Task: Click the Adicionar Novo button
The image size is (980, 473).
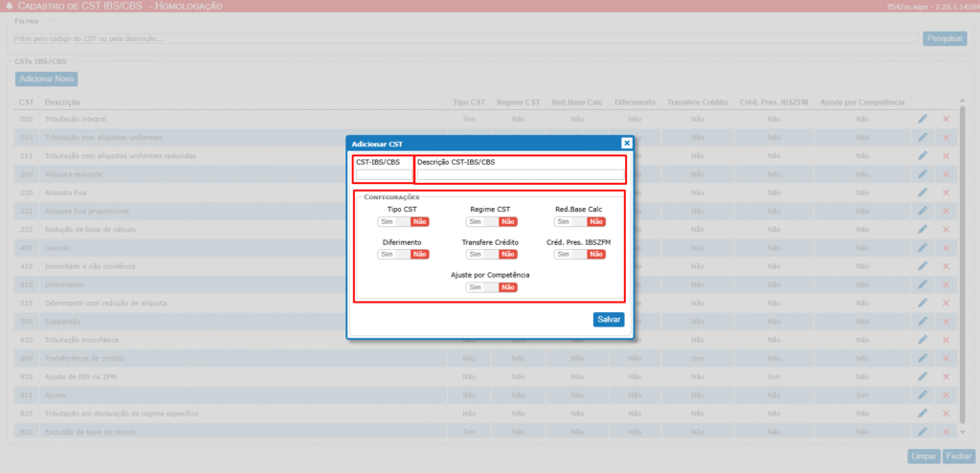Action: (x=47, y=79)
